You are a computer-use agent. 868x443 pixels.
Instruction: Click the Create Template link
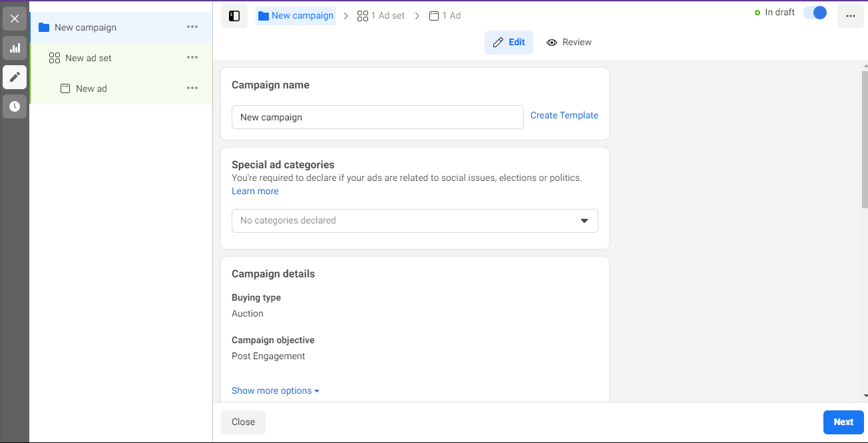(x=564, y=116)
